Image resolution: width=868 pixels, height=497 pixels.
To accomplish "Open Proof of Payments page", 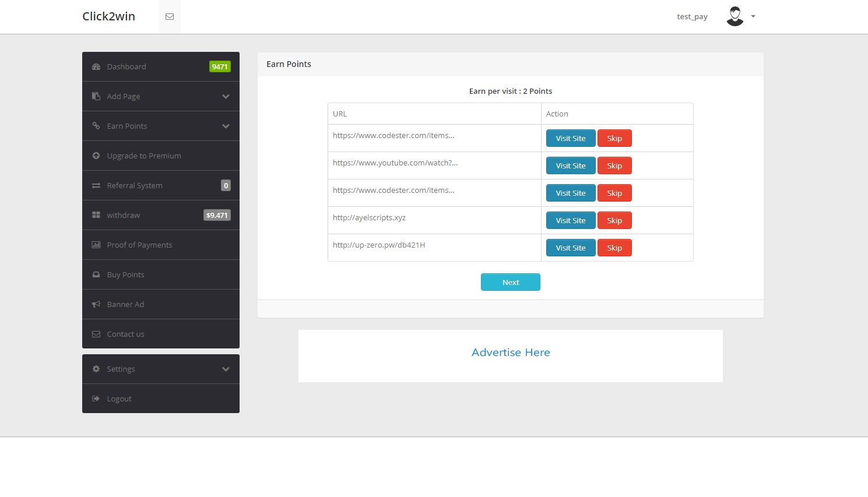I will tap(161, 245).
